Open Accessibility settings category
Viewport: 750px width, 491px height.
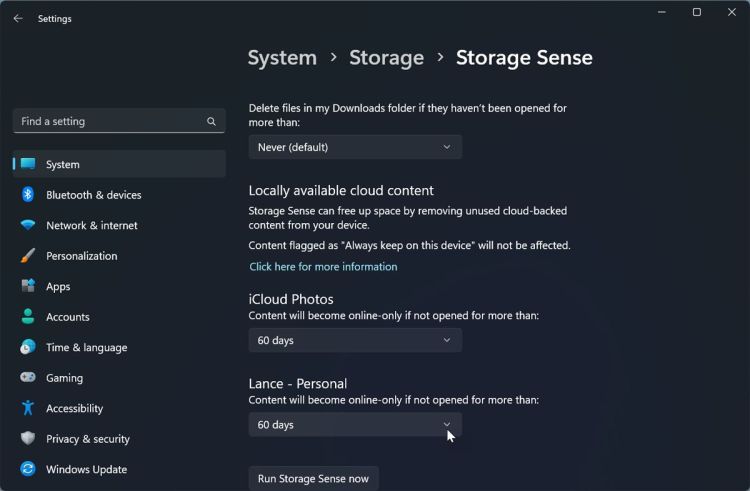74,408
